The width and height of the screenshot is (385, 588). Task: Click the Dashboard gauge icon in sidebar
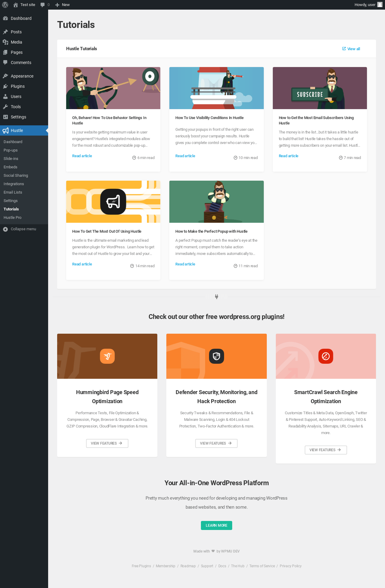coord(5,18)
